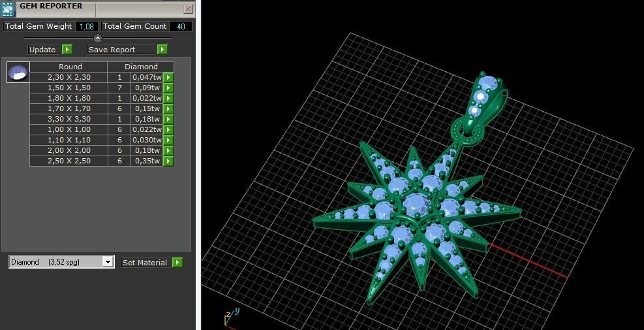This screenshot has height=330, width=644.
Task: Select the 2,30 X 2,30 size cell
Action: pyautogui.click(x=69, y=77)
